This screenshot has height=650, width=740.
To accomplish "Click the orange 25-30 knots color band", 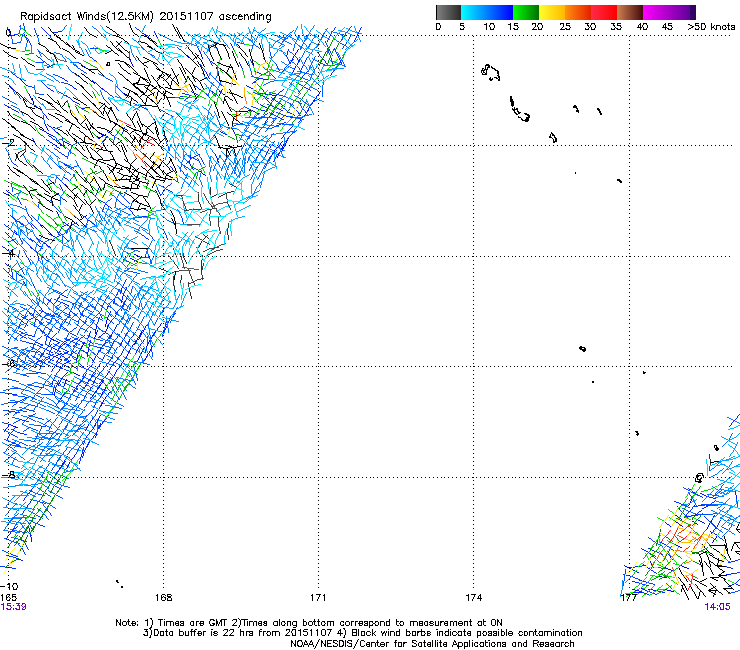I will [578, 12].
